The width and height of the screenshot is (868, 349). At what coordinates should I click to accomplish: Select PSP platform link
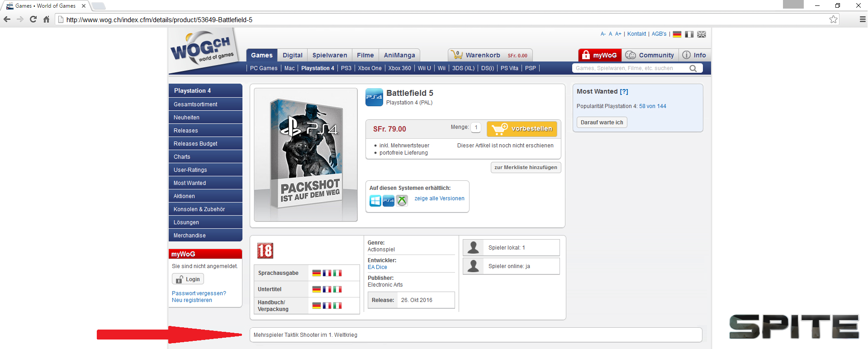point(531,68)
